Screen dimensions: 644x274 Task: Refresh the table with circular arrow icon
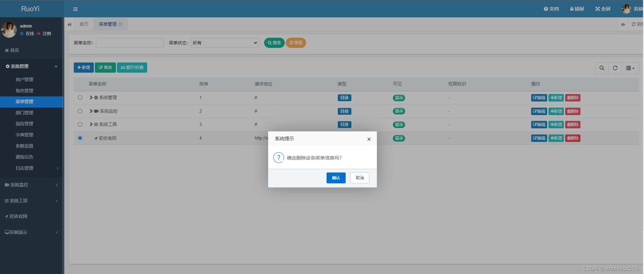pos(615,68)
